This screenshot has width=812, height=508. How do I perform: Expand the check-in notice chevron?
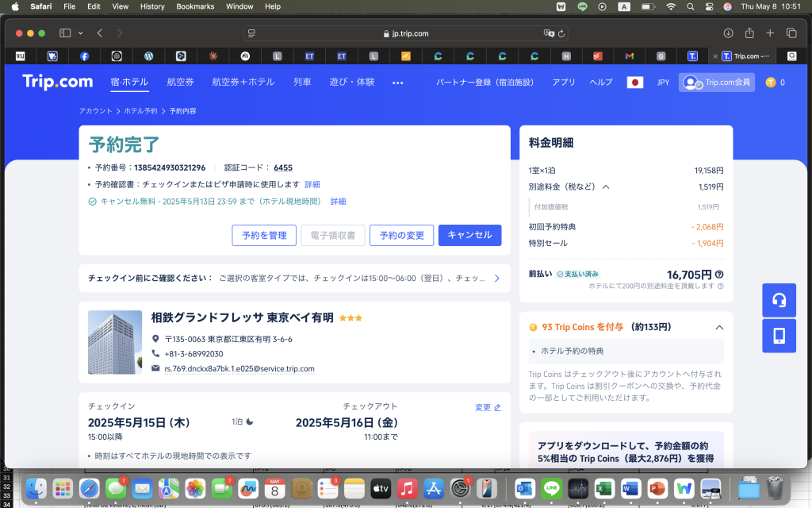click(497, 278)
